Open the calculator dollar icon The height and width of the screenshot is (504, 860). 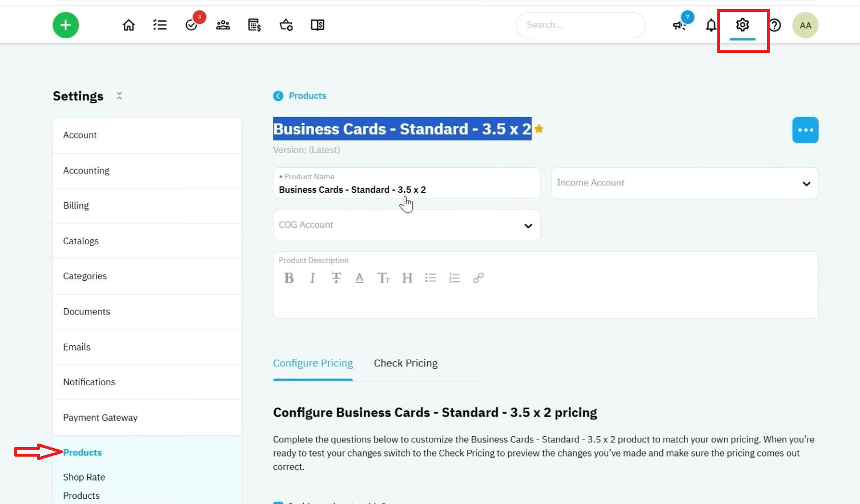tap(255, 25)
